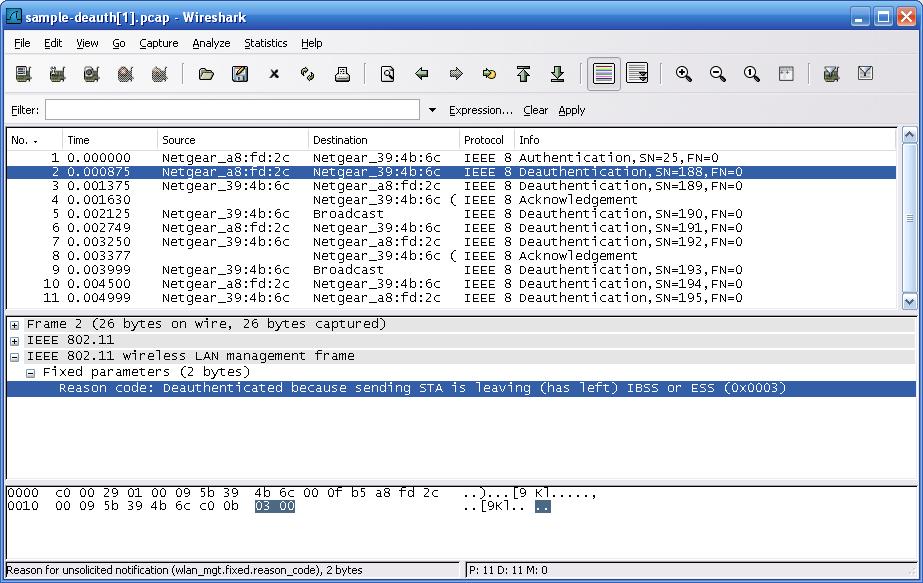
Task: Clear the display filter
Action: click(x=535, y=110)
